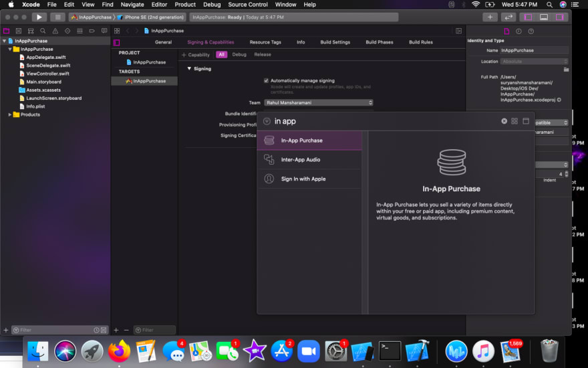Click the 'in app' search field

coord(385,121)
